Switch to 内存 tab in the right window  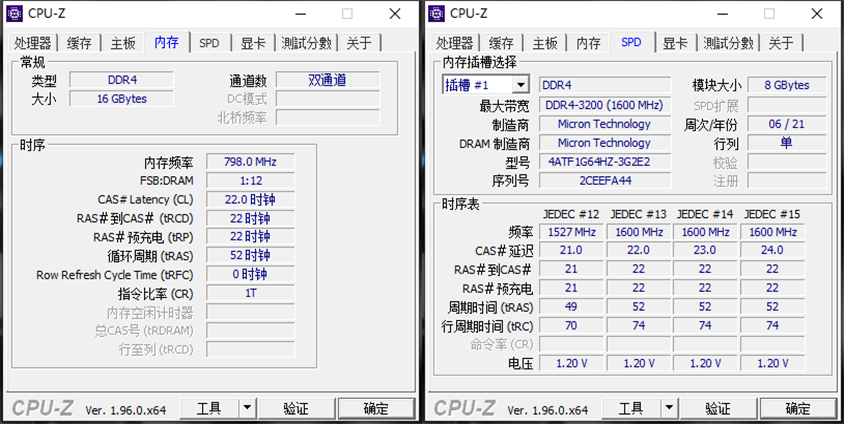tap(588, 43)
